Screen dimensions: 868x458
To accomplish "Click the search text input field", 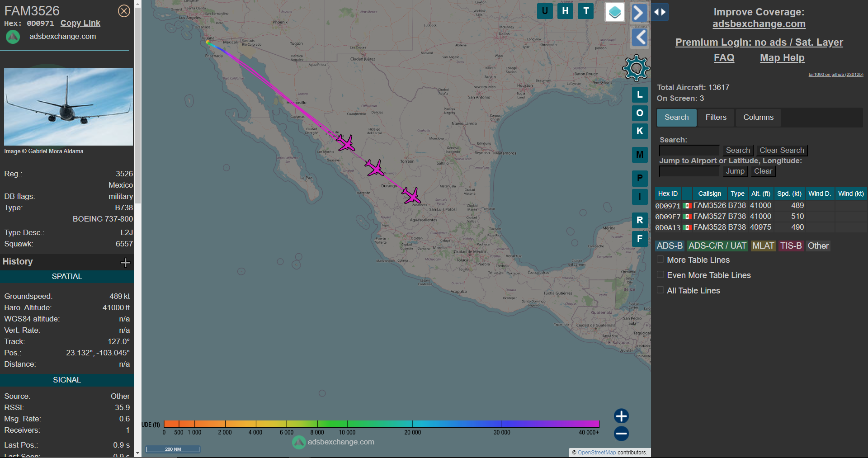I will (689, 151).
